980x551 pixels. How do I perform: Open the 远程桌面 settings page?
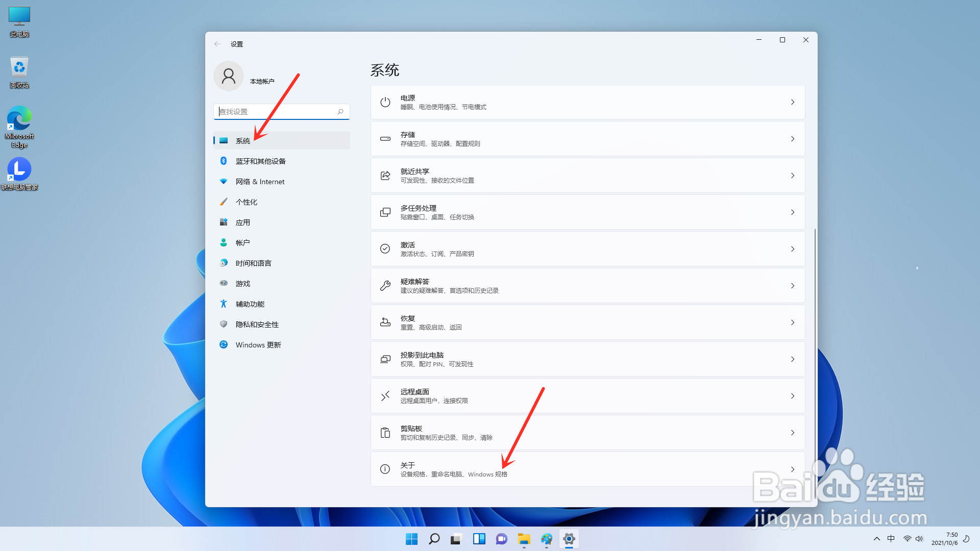point(587,396)
